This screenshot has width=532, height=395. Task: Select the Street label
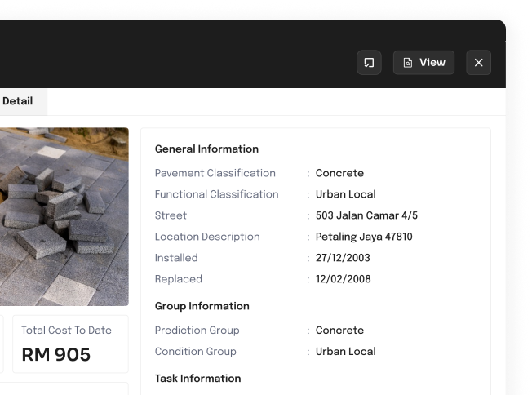pos(171,215)
